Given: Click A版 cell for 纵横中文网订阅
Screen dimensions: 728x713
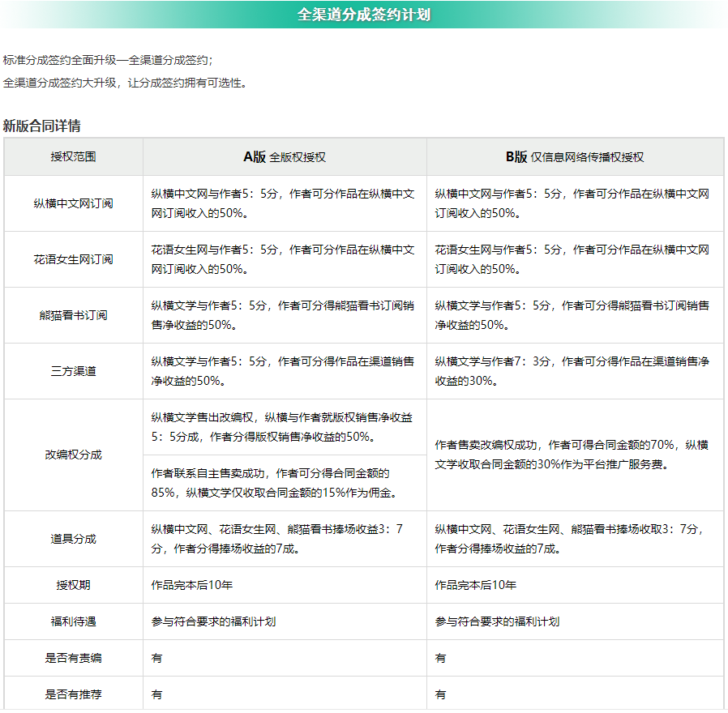Looking at the screenshot, I should (x=285, y=203).
